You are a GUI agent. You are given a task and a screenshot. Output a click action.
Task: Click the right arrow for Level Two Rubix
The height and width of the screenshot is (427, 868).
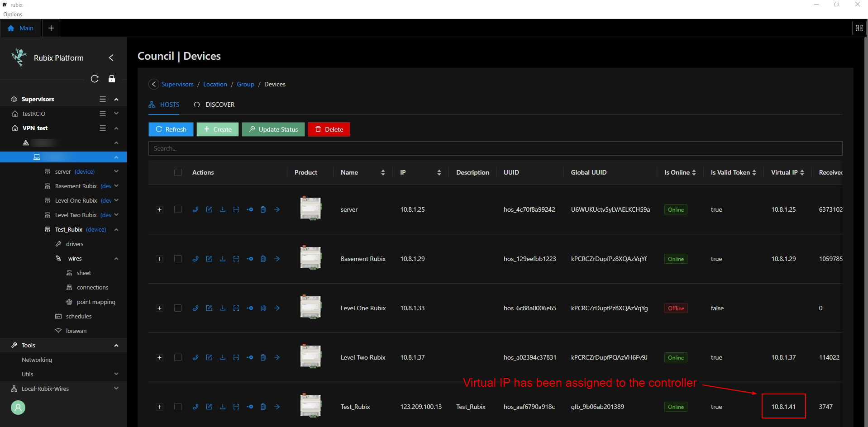click(277, 357)
